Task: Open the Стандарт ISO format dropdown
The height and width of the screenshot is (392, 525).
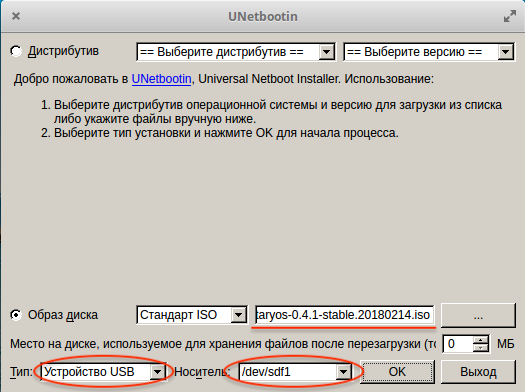Action: (192, 315)
